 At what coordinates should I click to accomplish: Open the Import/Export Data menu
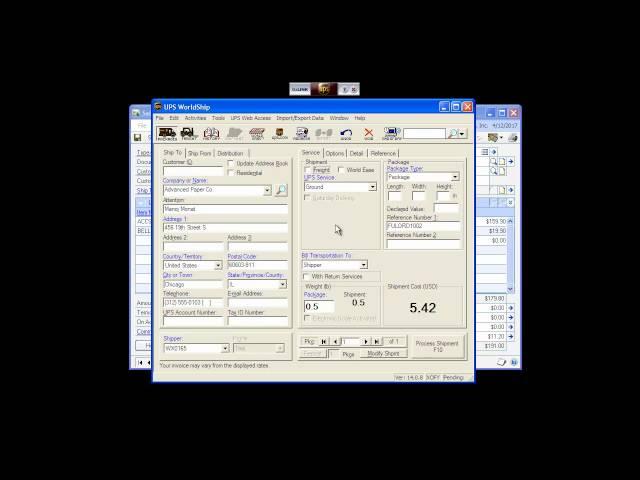[300, 118]
